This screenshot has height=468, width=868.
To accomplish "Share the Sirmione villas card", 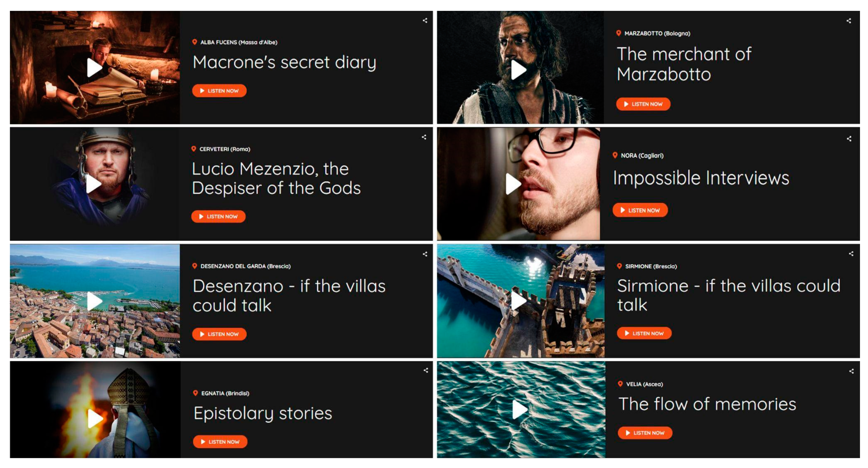I will (851, 253).
